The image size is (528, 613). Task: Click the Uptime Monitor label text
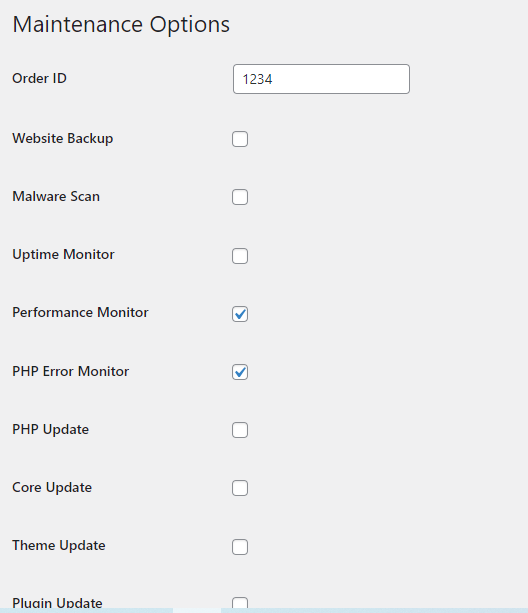coord(63,255)
